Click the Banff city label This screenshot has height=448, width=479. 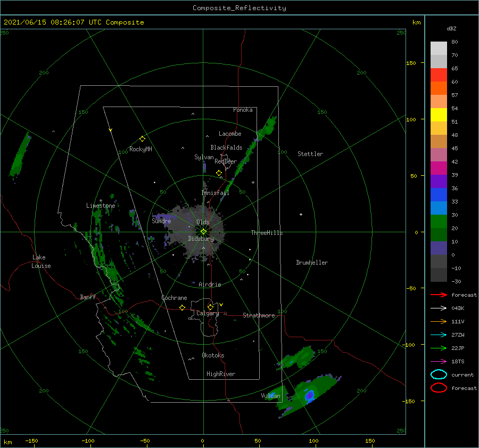point(88,297)
